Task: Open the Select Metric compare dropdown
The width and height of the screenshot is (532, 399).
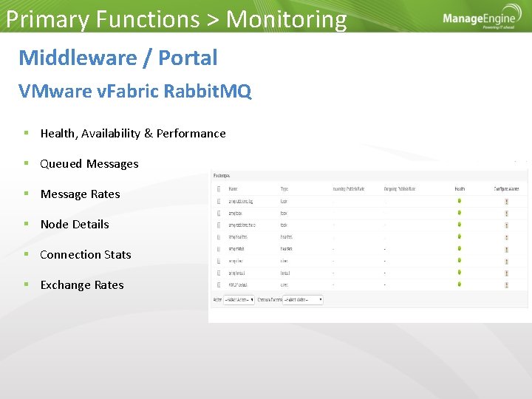Action: (x=303, y=300)
